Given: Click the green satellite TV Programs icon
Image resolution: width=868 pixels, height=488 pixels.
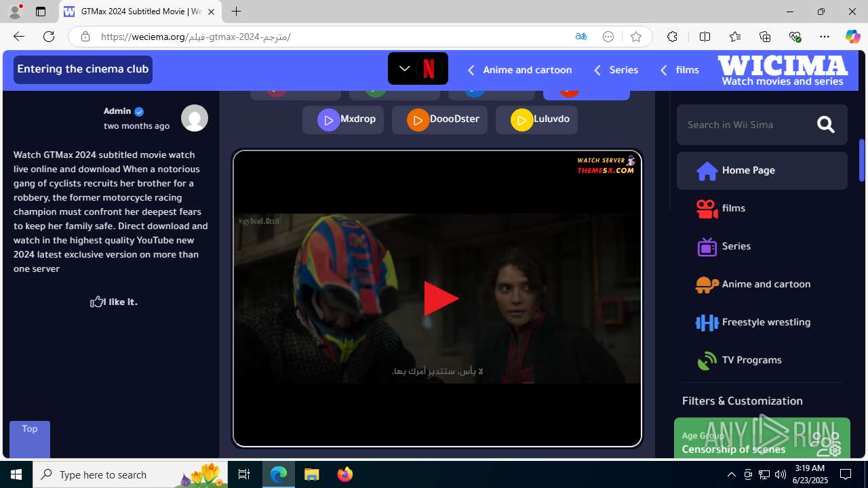Looking at the screenshot, I should [x=707, y=361].
